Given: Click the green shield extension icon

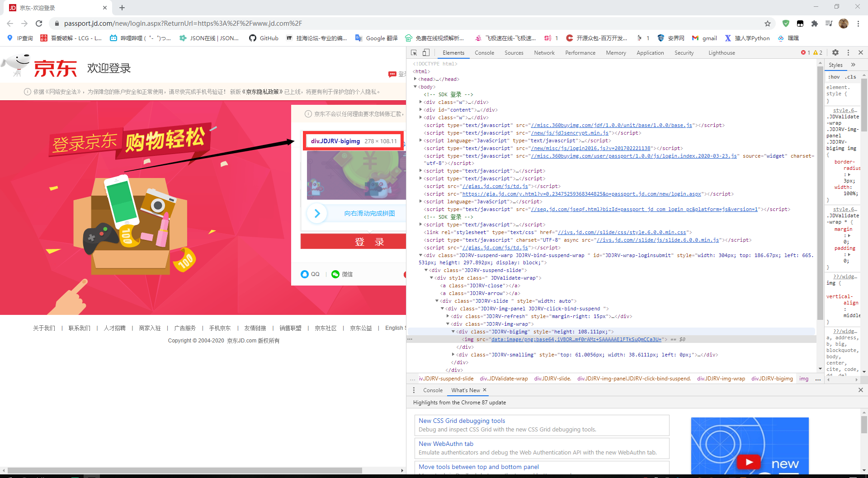Looking at the screenshot, I should coord(786,23).
